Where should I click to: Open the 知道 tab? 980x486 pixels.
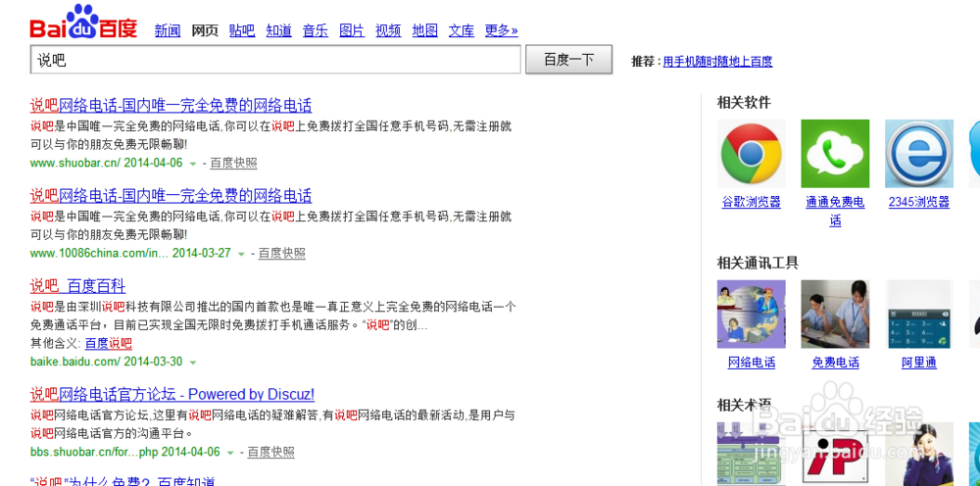(278, 30)
